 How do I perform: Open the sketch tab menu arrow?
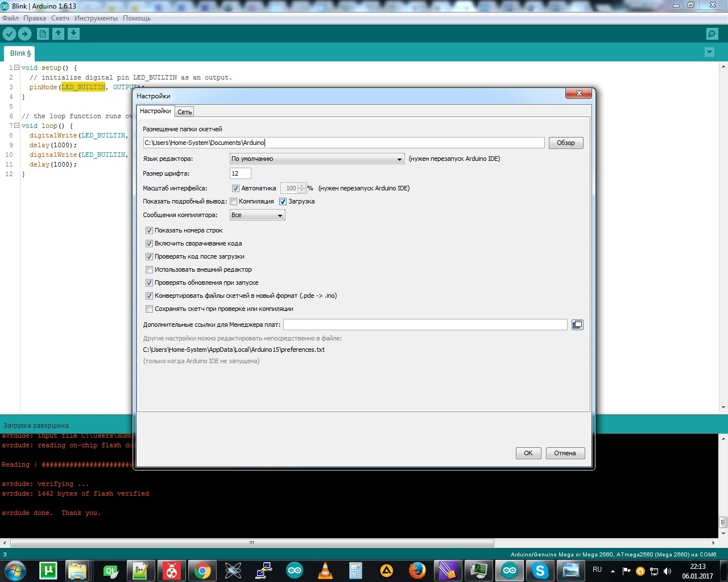point(709,52)
